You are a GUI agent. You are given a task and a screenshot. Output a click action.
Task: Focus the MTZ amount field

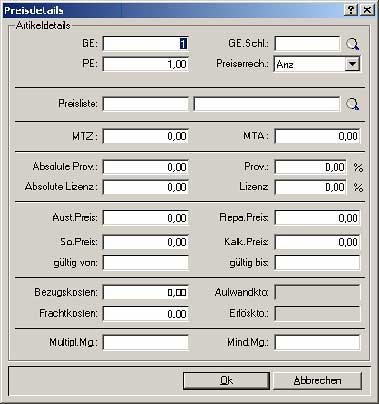146,136
